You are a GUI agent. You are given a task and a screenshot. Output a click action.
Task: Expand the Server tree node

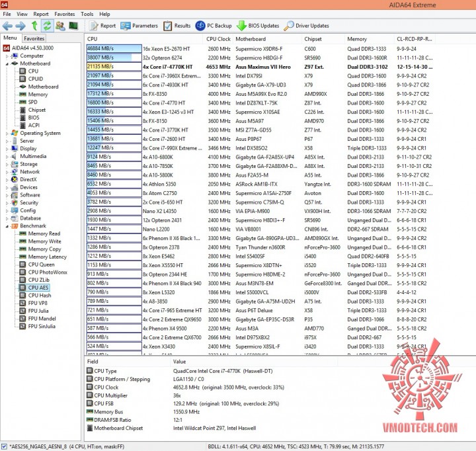tap(7, 142)
